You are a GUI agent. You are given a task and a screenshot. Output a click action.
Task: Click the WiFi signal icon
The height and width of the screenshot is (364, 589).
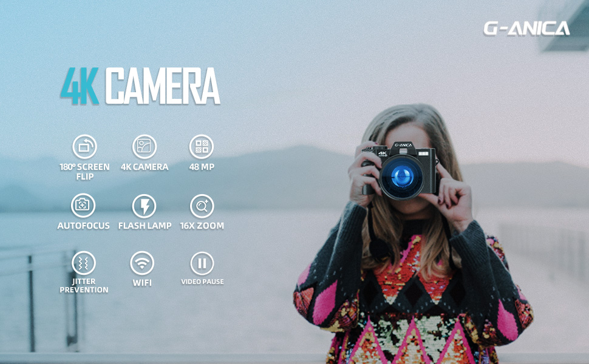142,263
